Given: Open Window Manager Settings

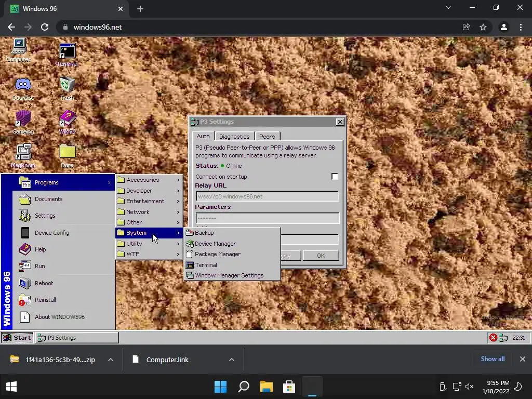Looking at the screenshot, I should (x=232, y=275).
